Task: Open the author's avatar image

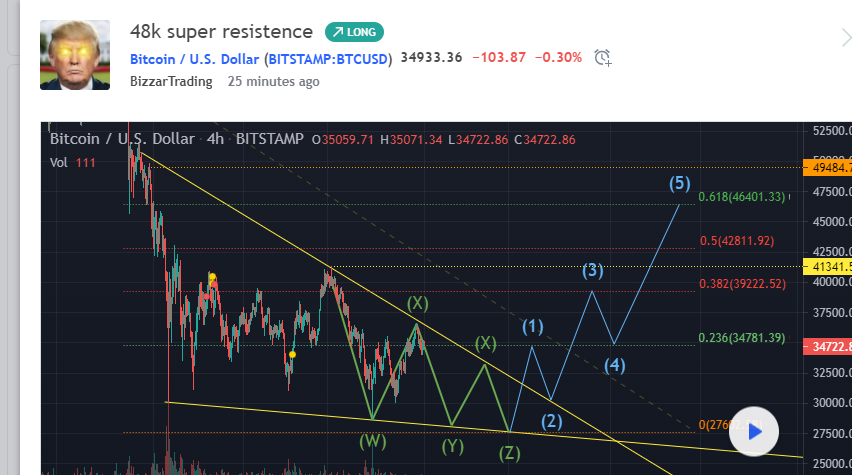Action: (x=75, y=55)
